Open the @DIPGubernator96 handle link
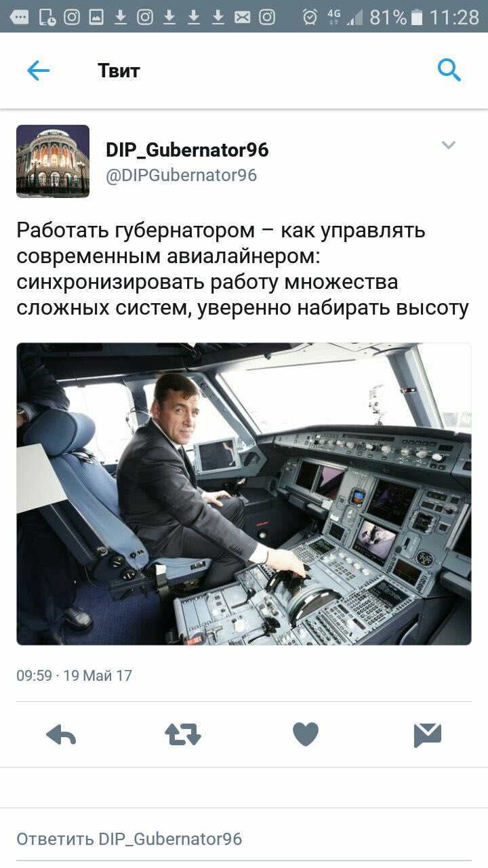The height and width of the screenshot is (868, 488). tap(181, 175)
